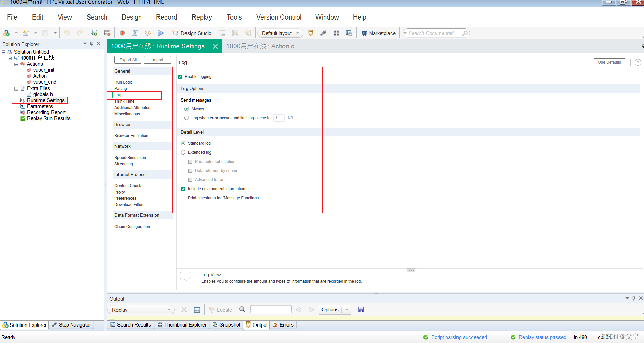Toggle Parameter substitution checkbox
The image size is (644, 343).
[190, 162]
